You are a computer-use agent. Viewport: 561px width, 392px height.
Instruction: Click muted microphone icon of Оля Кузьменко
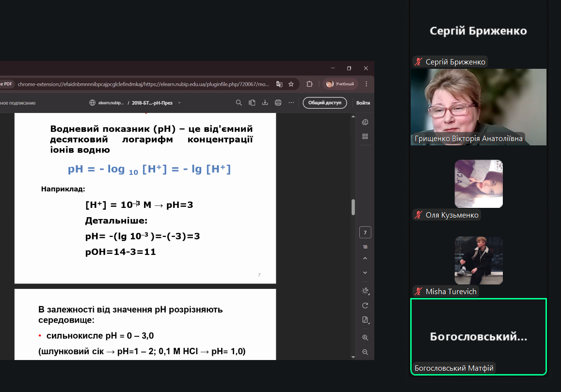(418, 215)
